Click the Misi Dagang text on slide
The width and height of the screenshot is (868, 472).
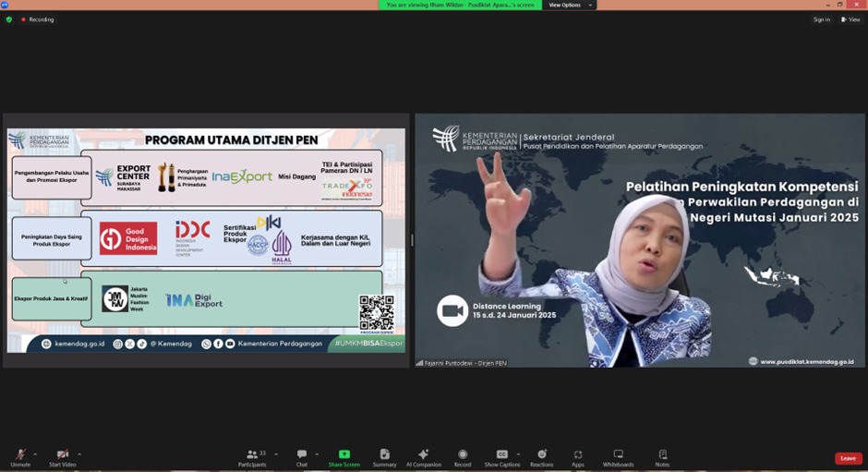(296, 176)
